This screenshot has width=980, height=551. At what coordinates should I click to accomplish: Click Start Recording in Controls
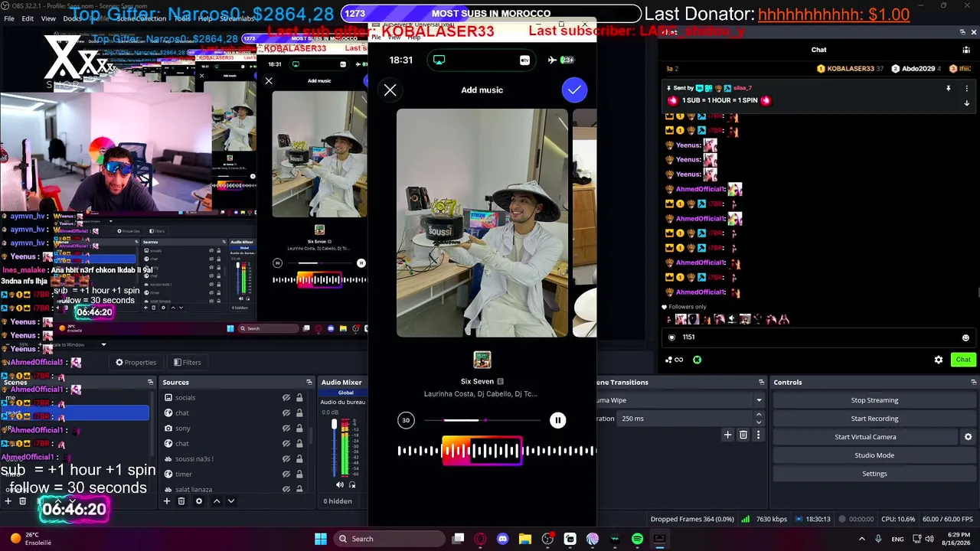point(874,419)
